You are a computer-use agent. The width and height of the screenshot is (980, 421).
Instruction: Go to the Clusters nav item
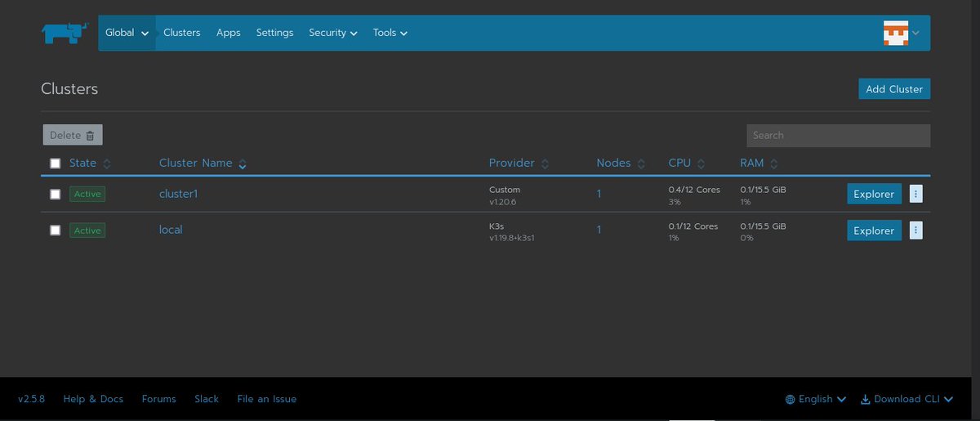coord(182,33)
